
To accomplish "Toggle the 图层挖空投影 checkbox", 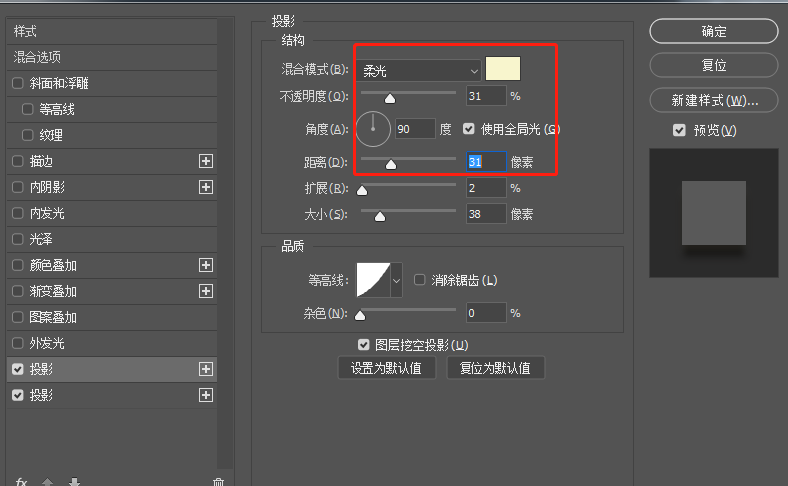I will pyautogui.click(x=363, y=345).
